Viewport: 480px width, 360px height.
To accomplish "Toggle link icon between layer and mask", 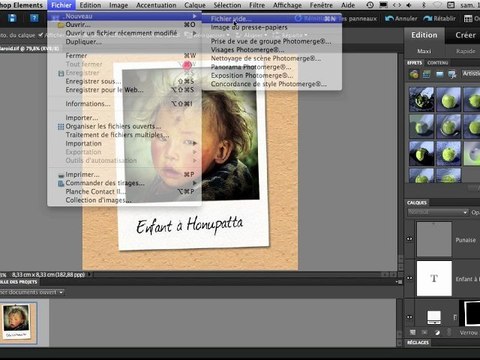I will (x=455, y=317).
